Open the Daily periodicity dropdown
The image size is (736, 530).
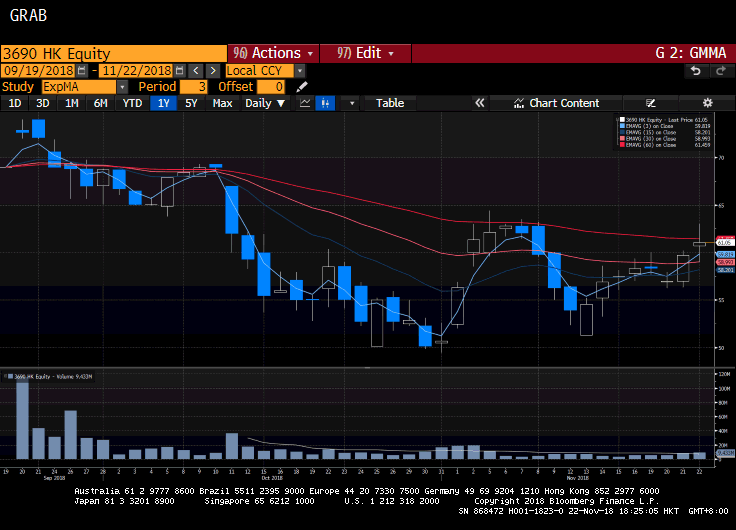265,103
